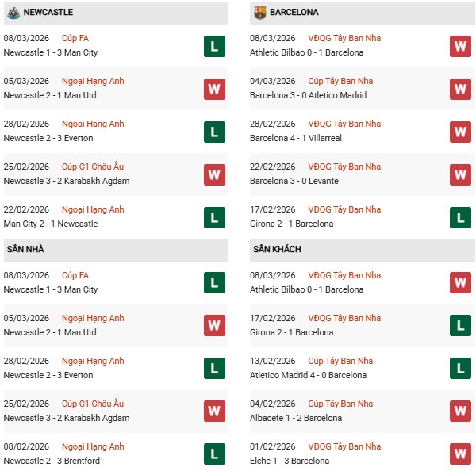Click the Barcelona 3-0 Levante match result
Screen dimensions: 476x471
click(294, 181)
